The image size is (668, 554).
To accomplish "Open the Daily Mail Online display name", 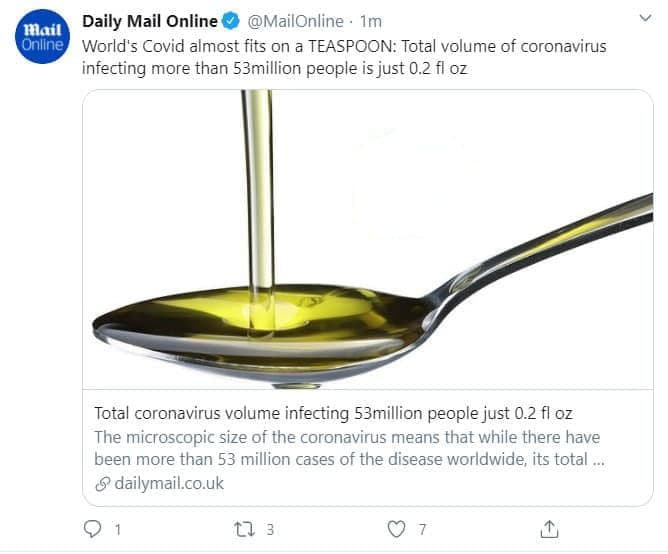I will point(150,22).
